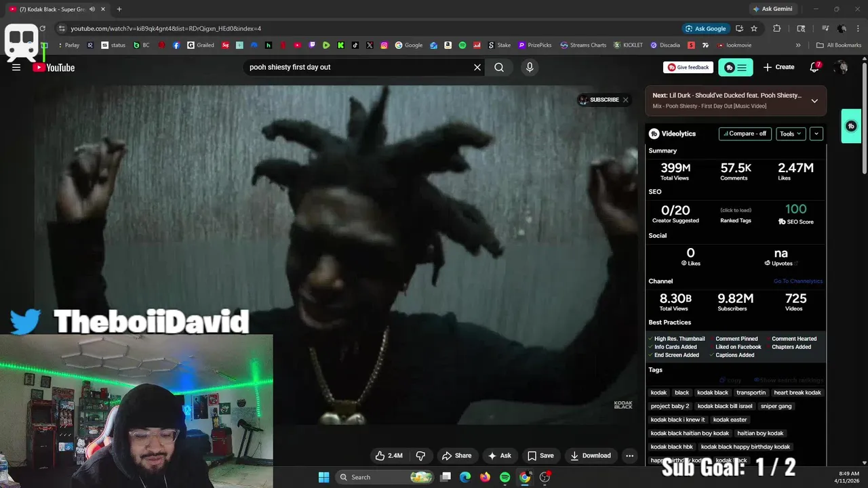Select the 'project baby 2' tag
The width and height of the screenshot is (868, 488).
[670, 406]
